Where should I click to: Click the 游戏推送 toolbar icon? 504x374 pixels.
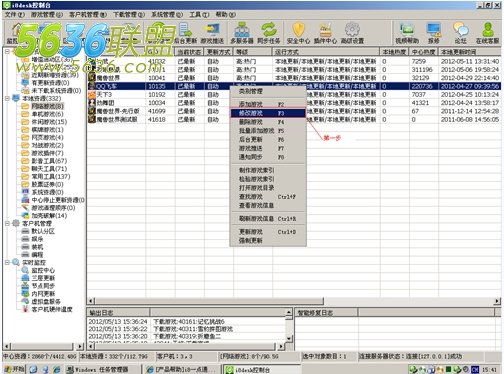coord(212,33)
